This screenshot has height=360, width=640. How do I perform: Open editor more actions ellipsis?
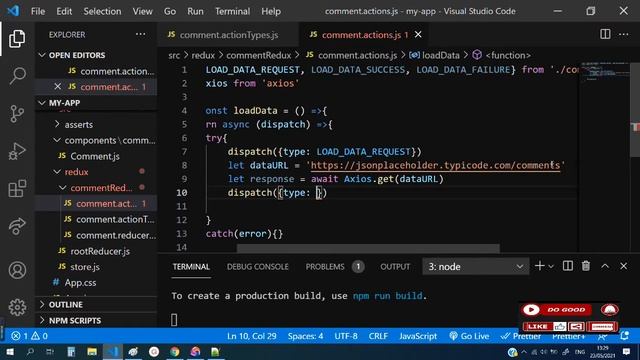click(x=624, y=34)
